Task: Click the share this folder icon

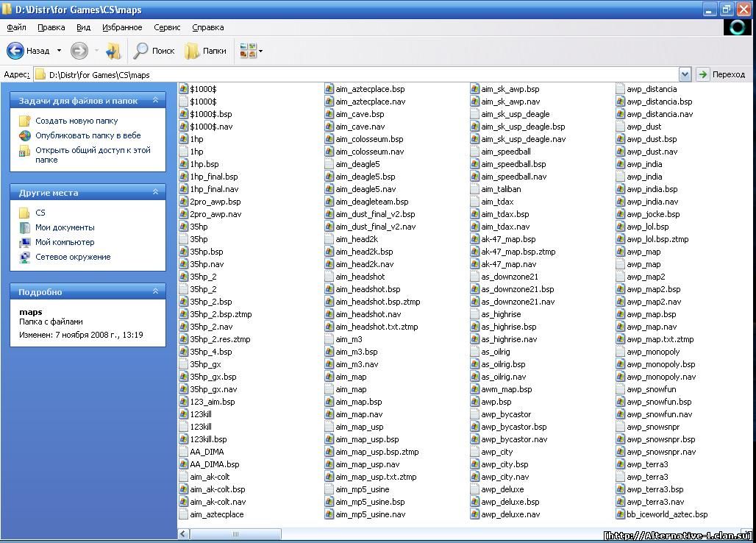Action: [x=24, y=152]
